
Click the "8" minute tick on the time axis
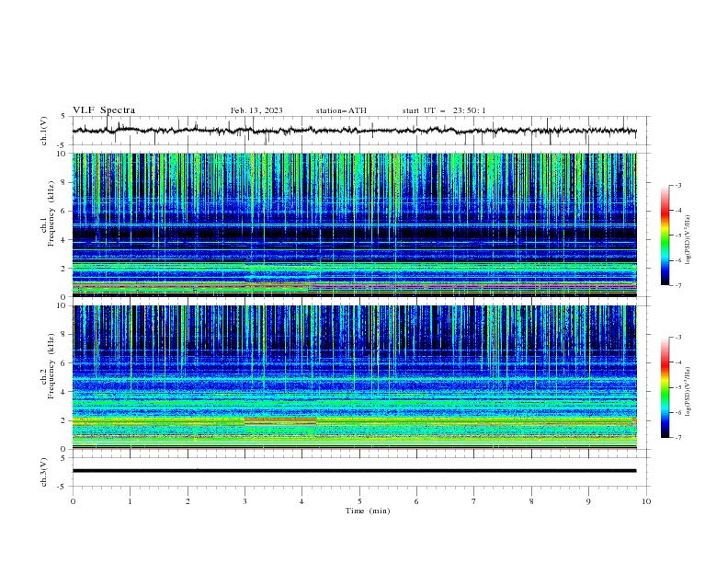click(531, 501)
